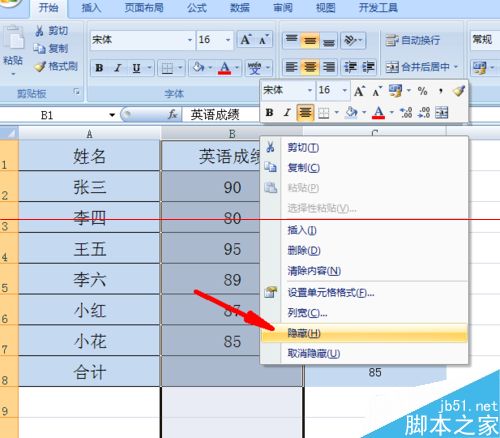Select the Format Painter brush in the ribbon
Viewport: 500px width, 438px height.
click(x=40, y=66)
